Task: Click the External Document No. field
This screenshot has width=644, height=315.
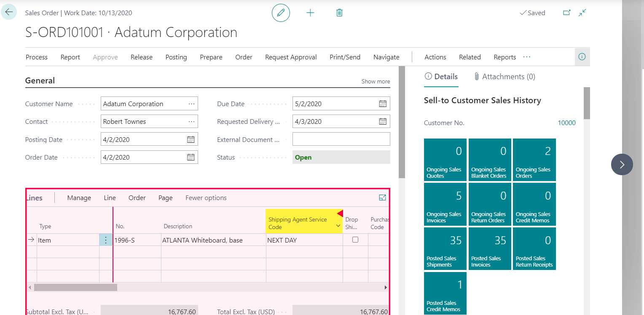Action: click(341, 139)
